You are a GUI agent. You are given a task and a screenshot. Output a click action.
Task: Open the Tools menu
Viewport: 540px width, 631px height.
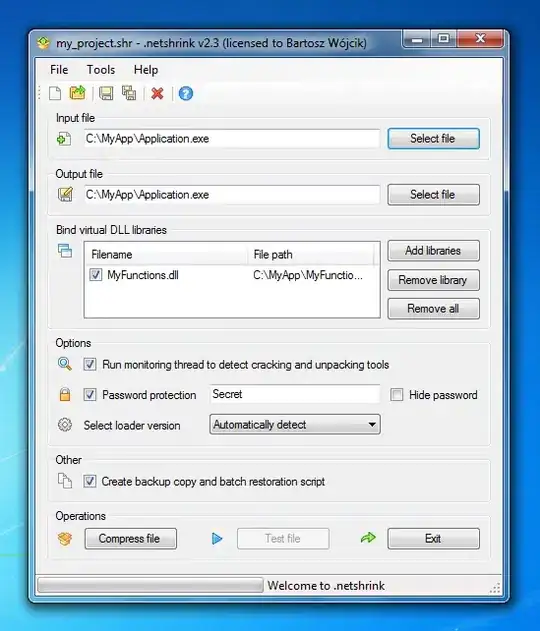click(x=101, y=70)
